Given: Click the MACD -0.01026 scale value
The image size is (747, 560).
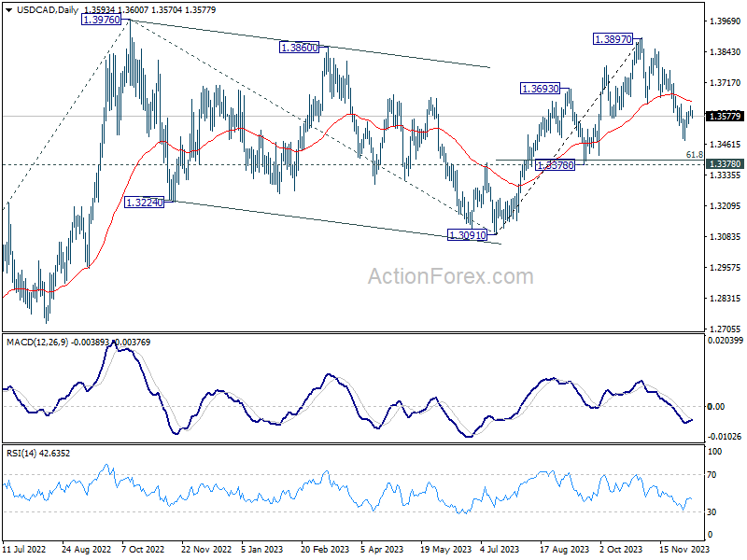Looking at the screenshot, I should 725,436.
